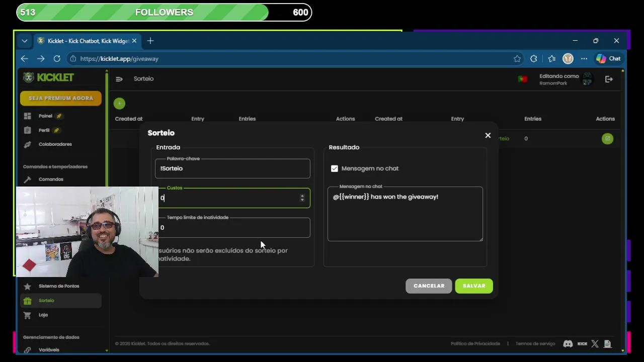Image resolution: width=644 pixels, height=362 pixels.
Task: Open Loja in the sidebar
Action: 43,315
